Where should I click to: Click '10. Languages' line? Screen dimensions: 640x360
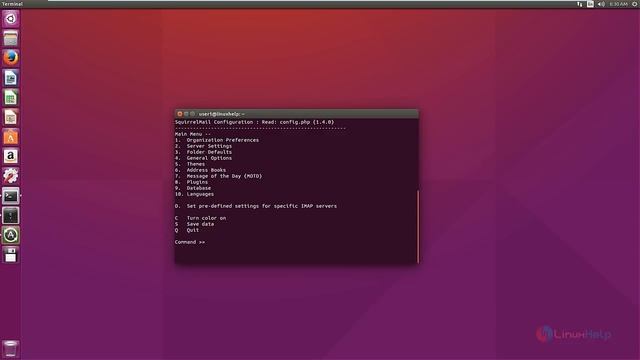pyautogui.click(x=194, y=194)
